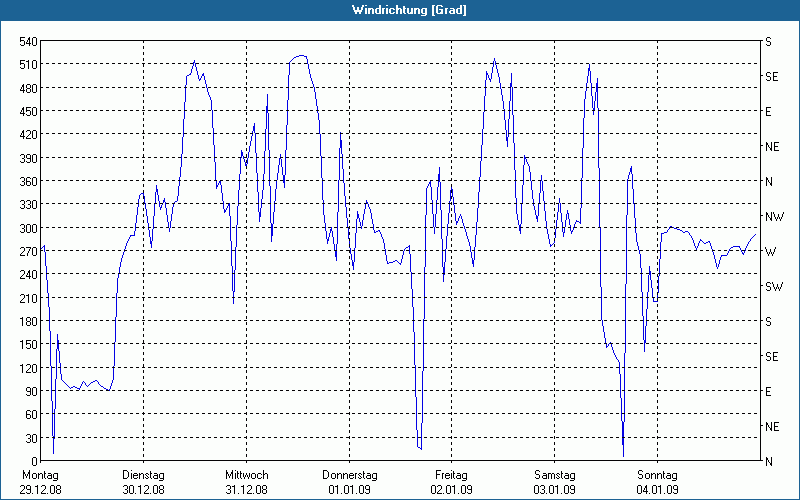
Task: Select the 270 label on the left axis
Action: tap(28, 252)
